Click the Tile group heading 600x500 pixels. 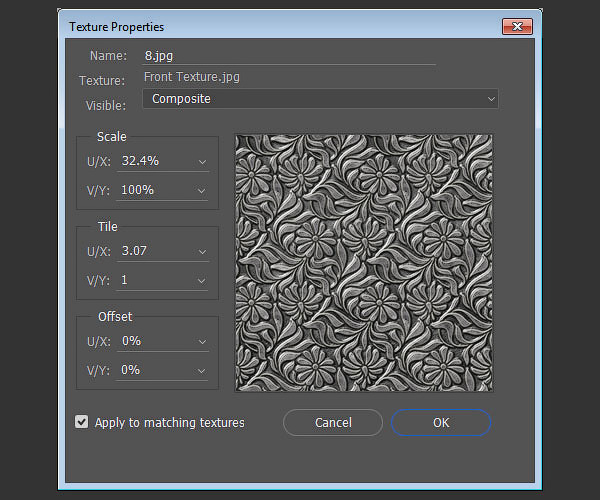[x=108, y=226]
